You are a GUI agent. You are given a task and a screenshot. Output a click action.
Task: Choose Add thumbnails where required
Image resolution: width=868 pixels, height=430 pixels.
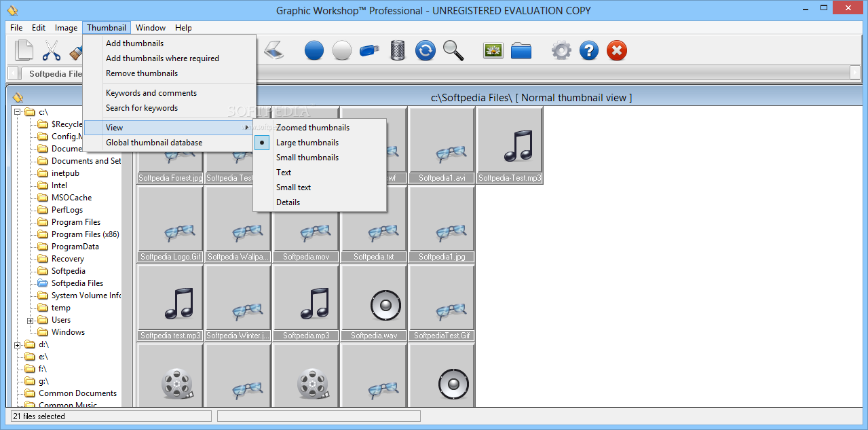(x=169, y=58)
